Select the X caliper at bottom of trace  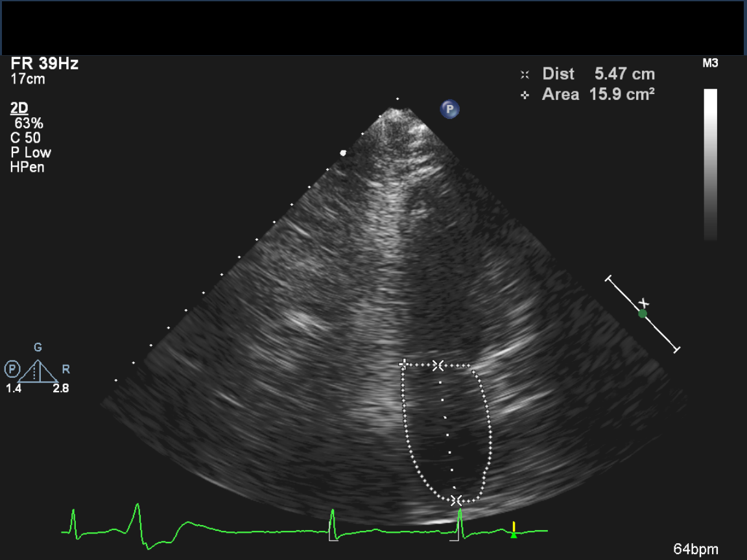click(456, 500)
